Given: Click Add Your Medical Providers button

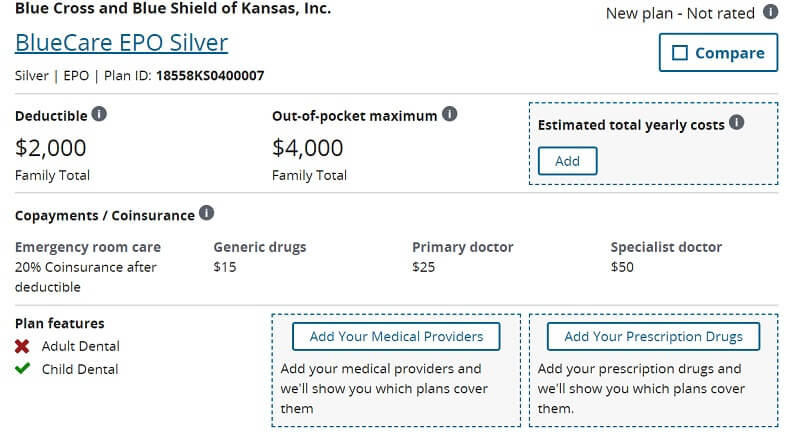Looking at the screenshot, I should (x=396, y=337).
